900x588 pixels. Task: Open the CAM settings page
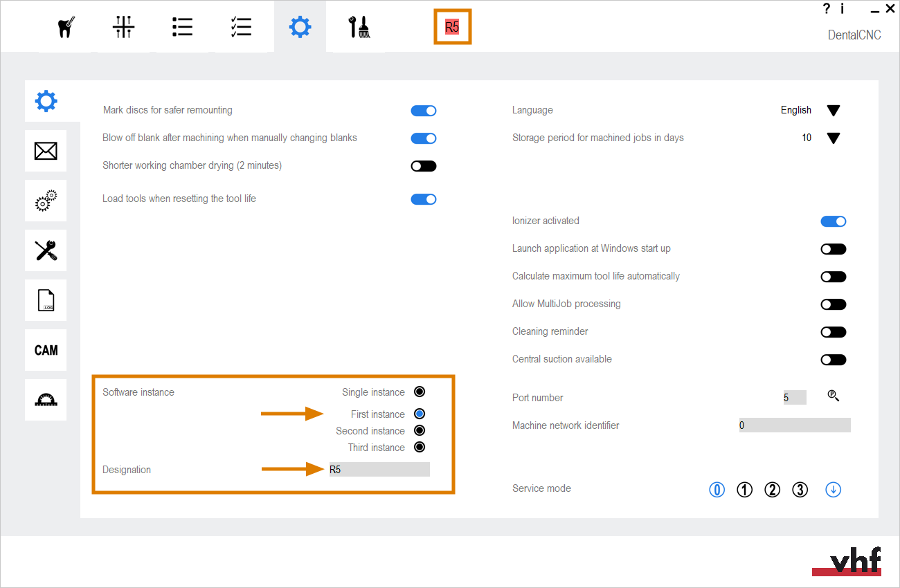point(46,350)
